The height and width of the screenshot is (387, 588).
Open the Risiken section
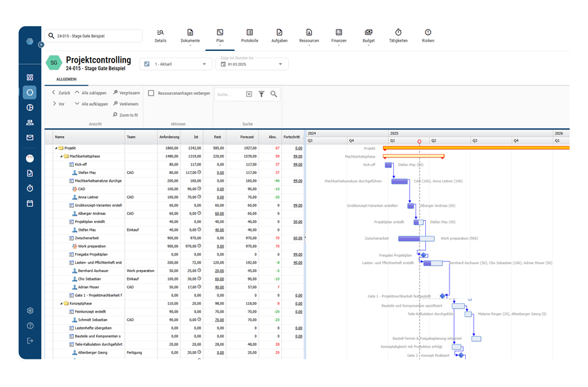click(428, 33)
